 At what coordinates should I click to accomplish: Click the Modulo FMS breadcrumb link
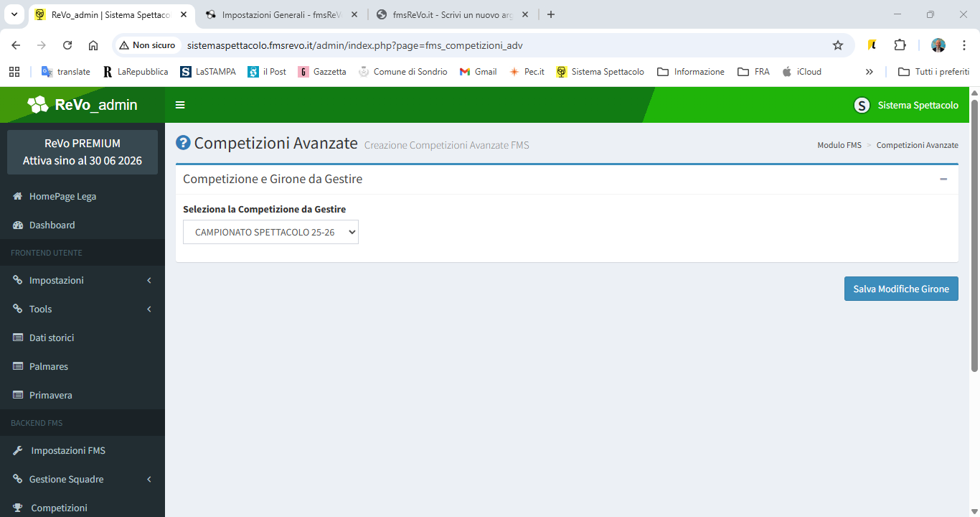click(x=839, y=145)
